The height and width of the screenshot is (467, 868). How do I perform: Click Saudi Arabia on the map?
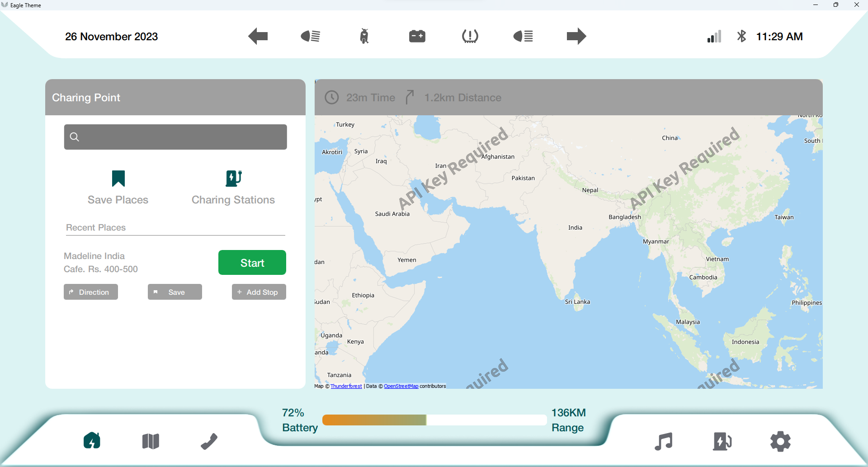[x=392, y=214]
